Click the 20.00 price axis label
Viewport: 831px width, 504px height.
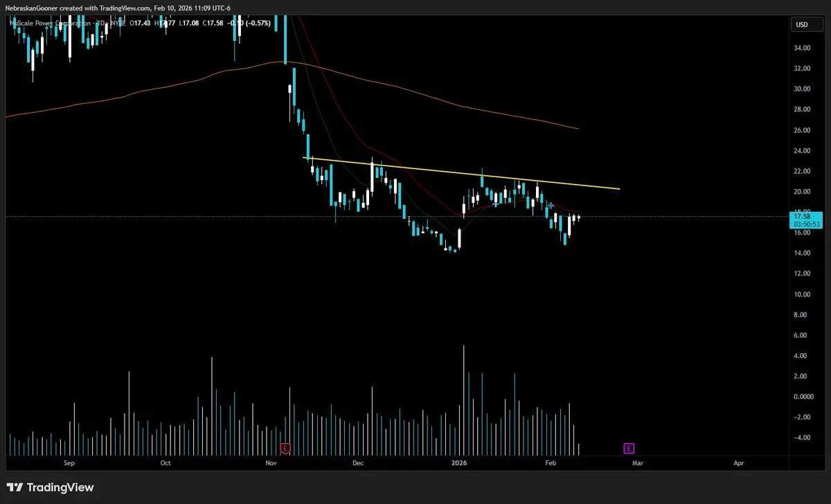tap(803, 192)
